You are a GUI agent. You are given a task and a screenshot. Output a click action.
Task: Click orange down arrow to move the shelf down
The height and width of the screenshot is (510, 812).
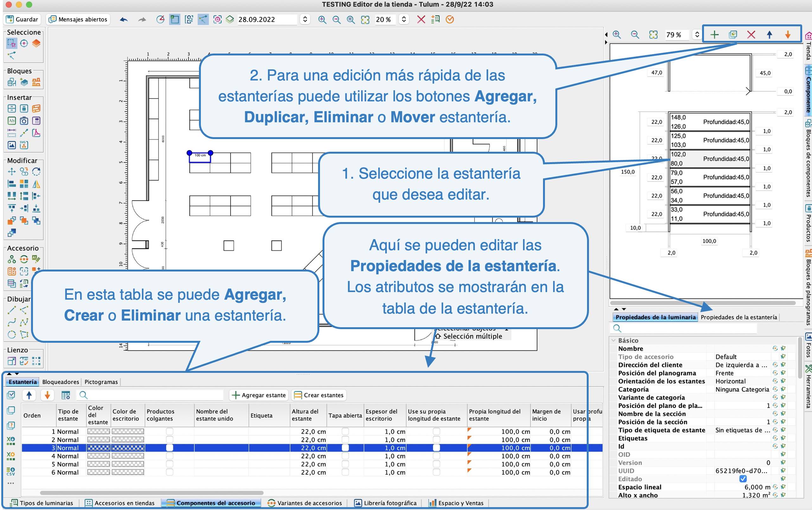[788, 35]
